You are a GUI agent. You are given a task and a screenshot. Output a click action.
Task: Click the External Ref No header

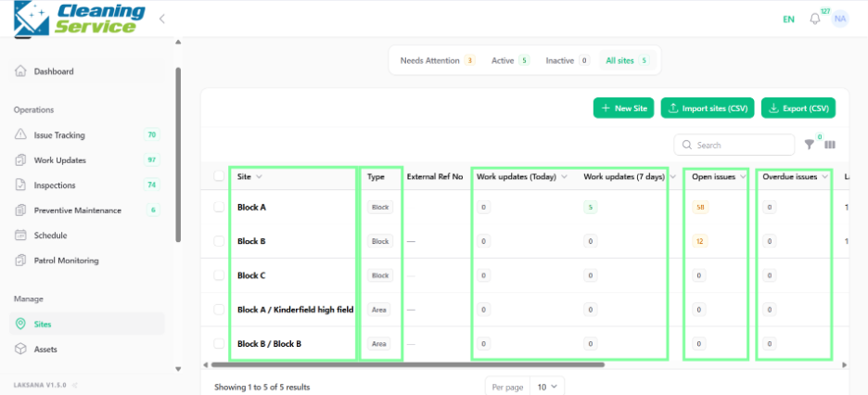pyautogui.click(x=435, y=177)
